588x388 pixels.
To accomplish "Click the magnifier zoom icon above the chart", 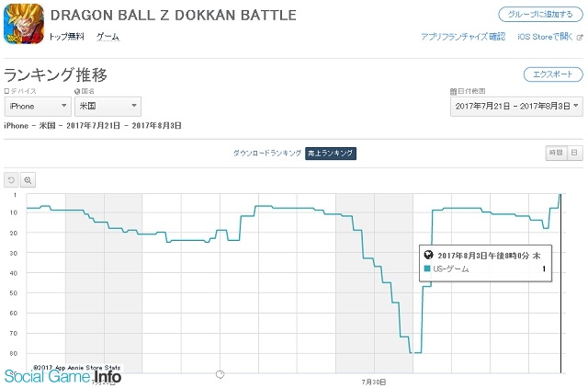I will (x=28, y=180).
